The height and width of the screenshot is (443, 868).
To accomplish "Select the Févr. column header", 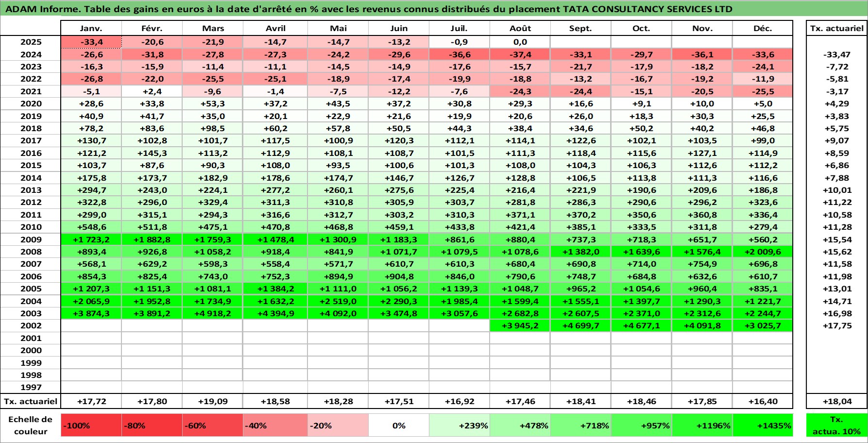I will (152, 28).
